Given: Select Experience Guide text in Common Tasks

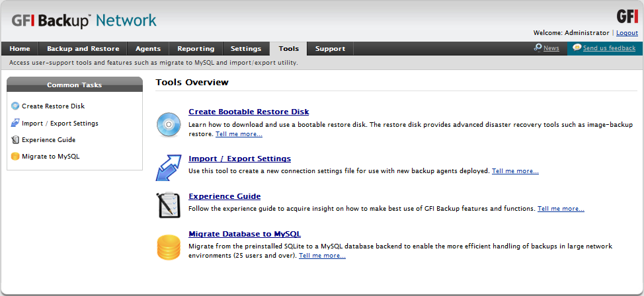Looking at the screenshot, I should (x=48, y=139).
